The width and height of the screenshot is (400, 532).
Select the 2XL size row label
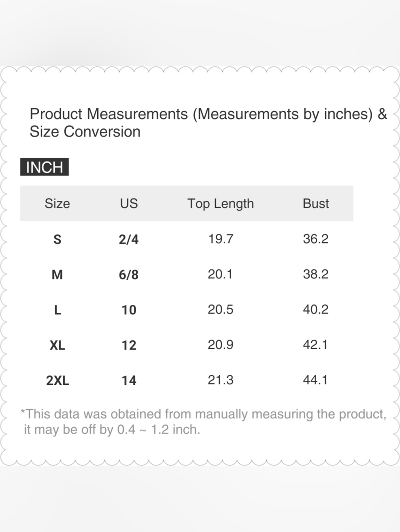pos(57,380)
